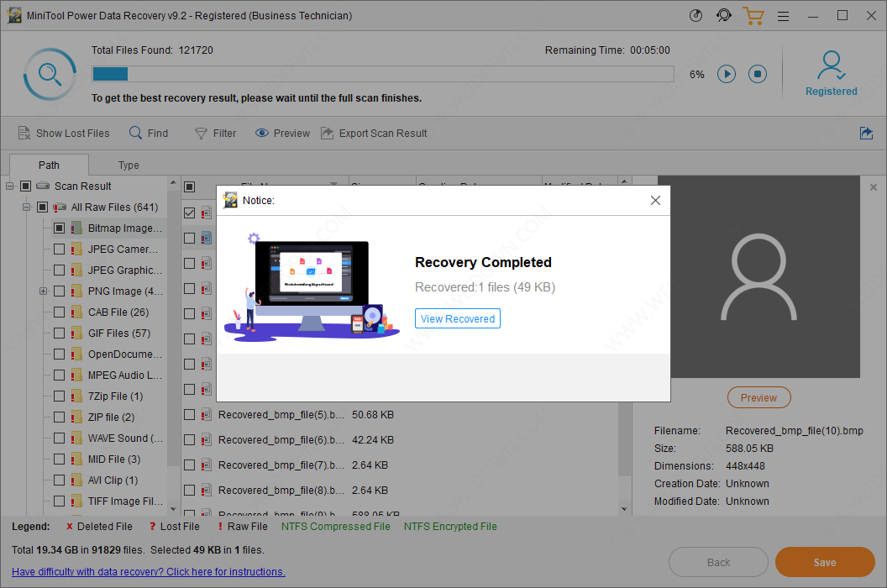The width and height of the screenshot is (887, 588).
Task: Open the data recovery instructions link
Action: [148, 571]
